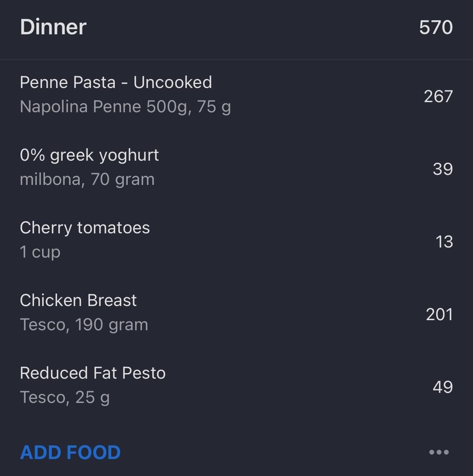This screenshot has height=476, width=473.
Task: Tap the Tesco, 25 g serving text
Action: (x=65, y=397)
